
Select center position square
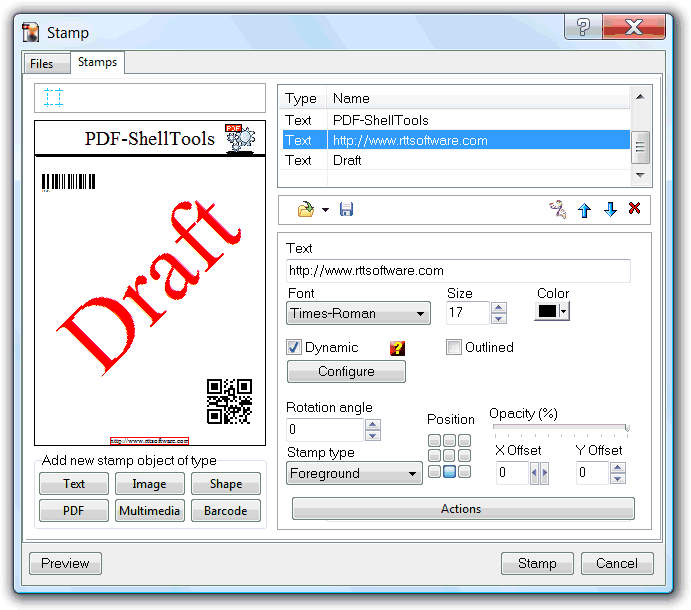(450, 455)
